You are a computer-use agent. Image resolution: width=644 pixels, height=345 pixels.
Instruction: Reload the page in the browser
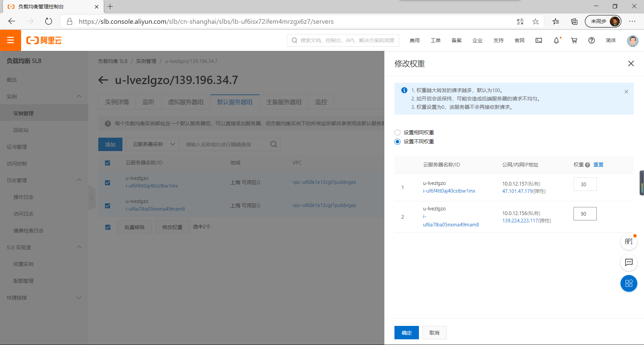click(x=49, y=21)
